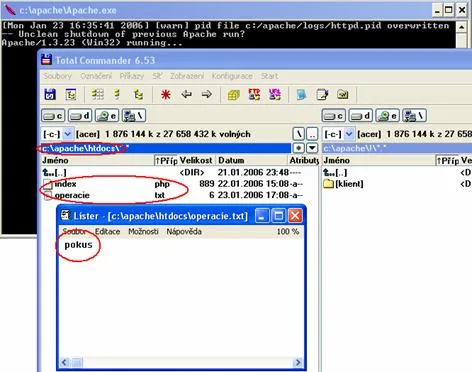Screen dimensions: 472x372
Task: Open Nápověda menu in Lister window
Action: point(184,231)
